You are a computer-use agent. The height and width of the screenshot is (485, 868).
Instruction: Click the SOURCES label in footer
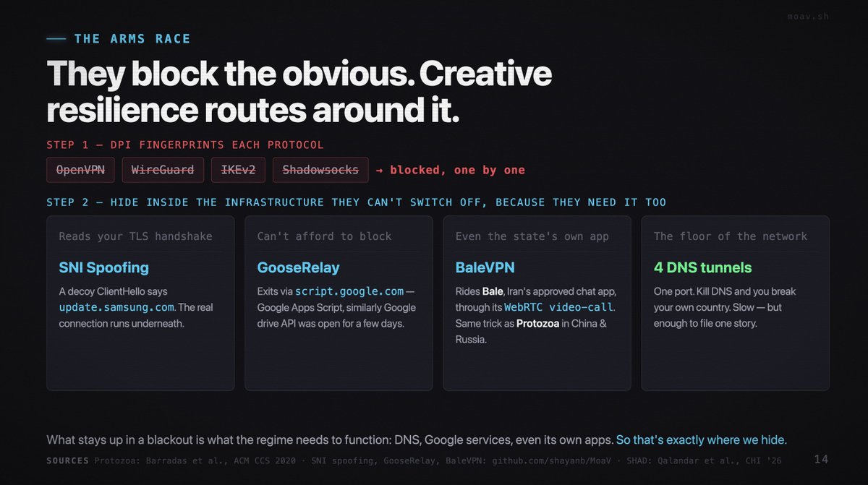click(67, 460)
